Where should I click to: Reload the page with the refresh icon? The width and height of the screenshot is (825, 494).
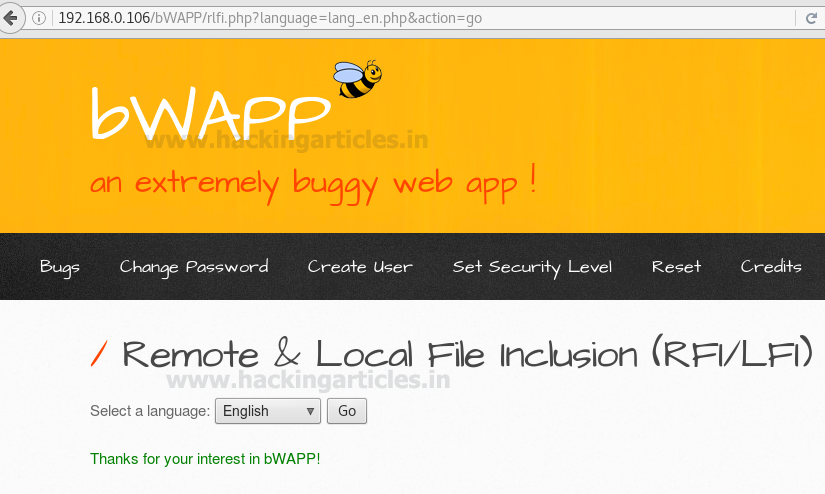point(811,18)
